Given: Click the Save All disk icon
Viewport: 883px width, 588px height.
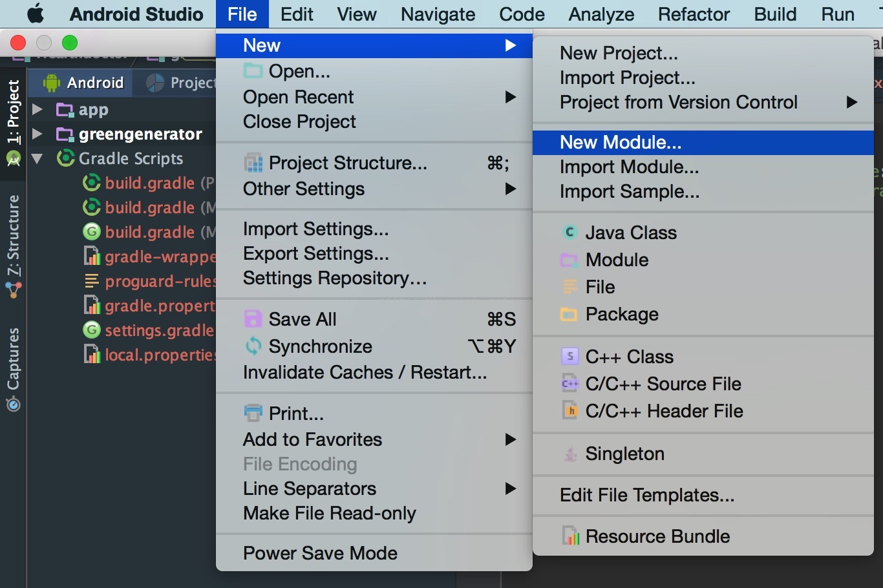Looking at the screenshot, I should click(253, 319).
